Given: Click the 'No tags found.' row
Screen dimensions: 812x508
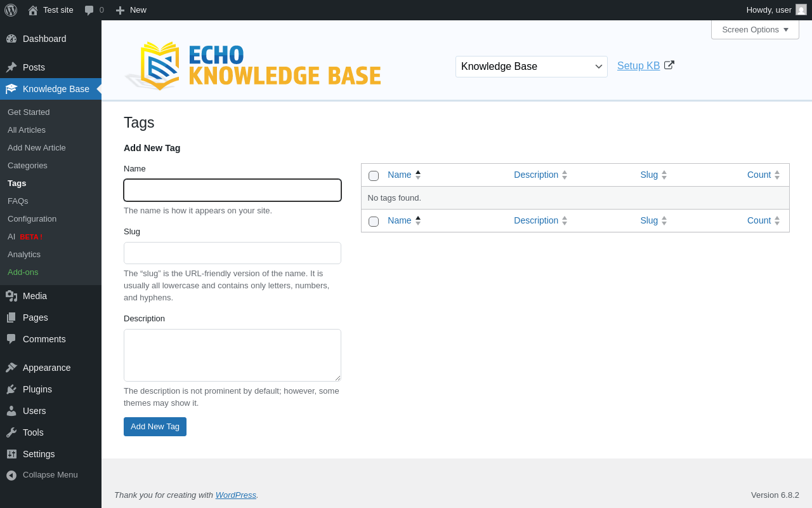Looking at the screenshot, I should (x=575, y=197).
